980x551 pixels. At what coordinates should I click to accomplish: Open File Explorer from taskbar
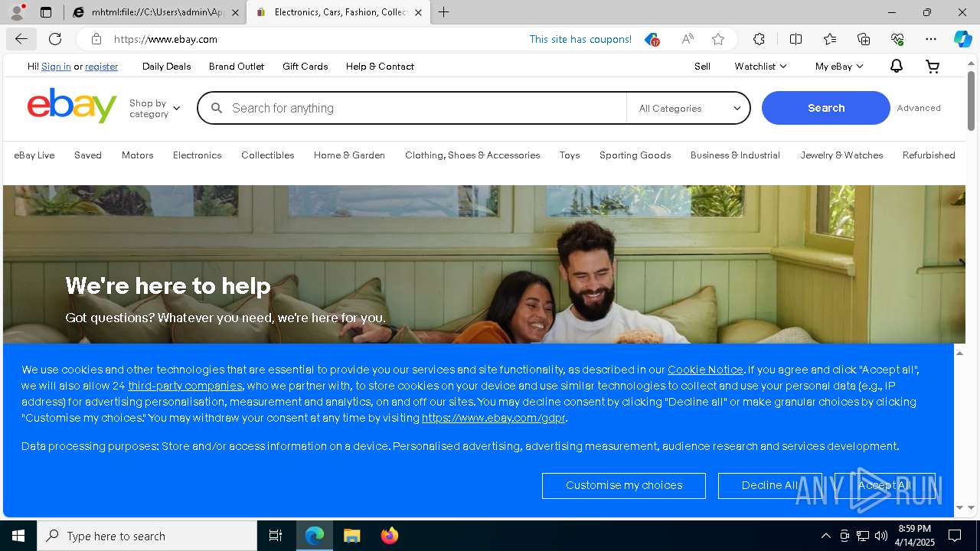click(x=351, y=536)
